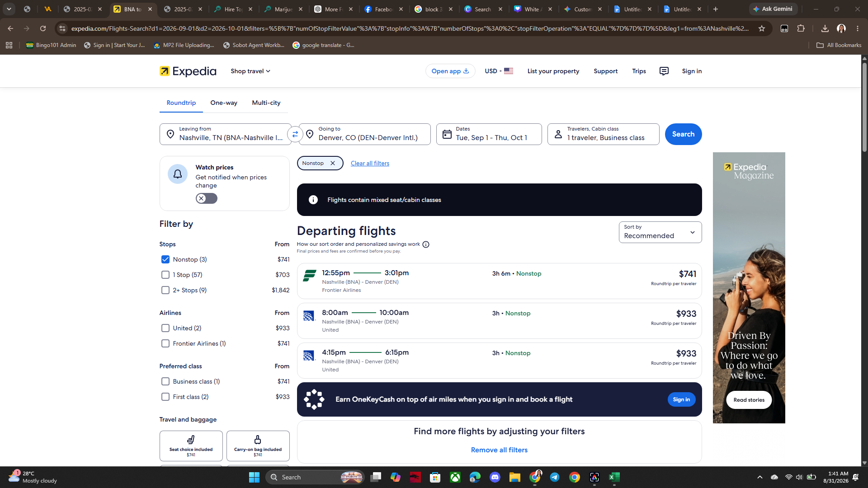Open site information icon in address bar
Screen dimensions: 868x488
[62, 28]
